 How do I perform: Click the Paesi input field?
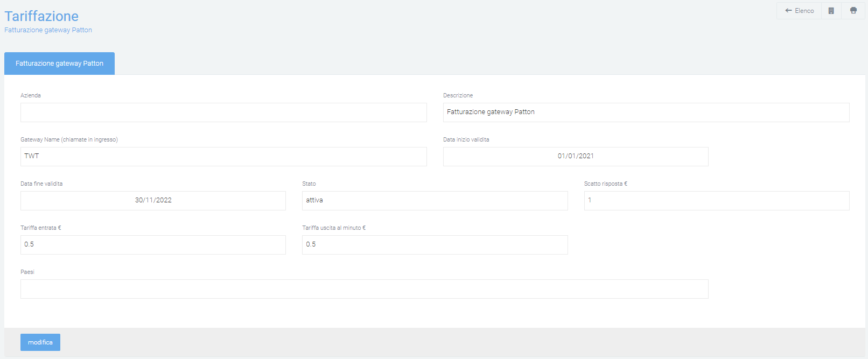(x=365, y=289)
